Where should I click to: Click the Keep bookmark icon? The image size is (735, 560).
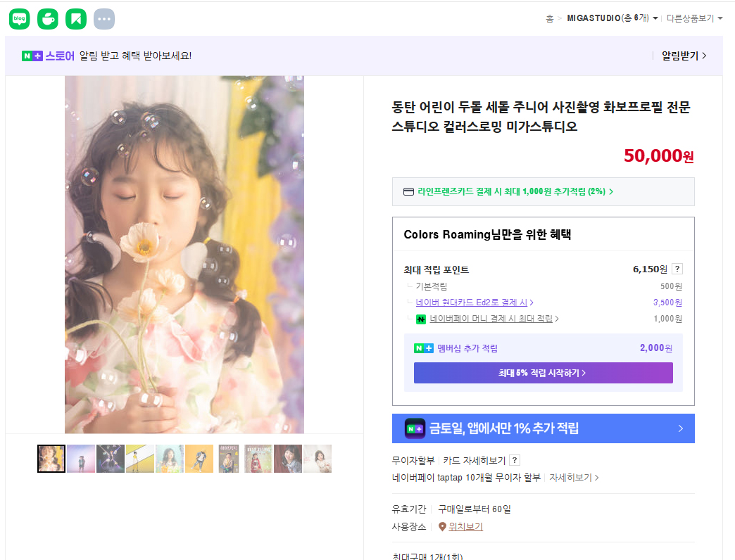pos(76,20)
